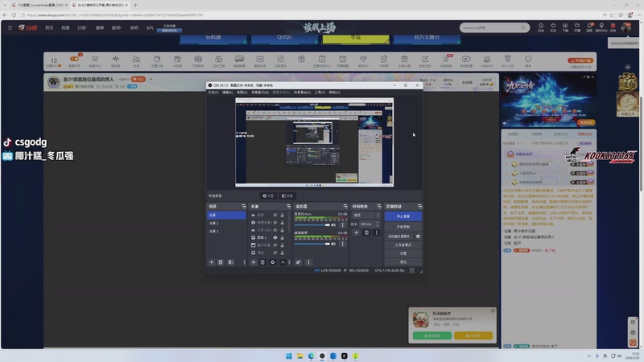Add a new source with sources plus icon
The height and width of the screenshot is (362, 644).
click(254, 262)
